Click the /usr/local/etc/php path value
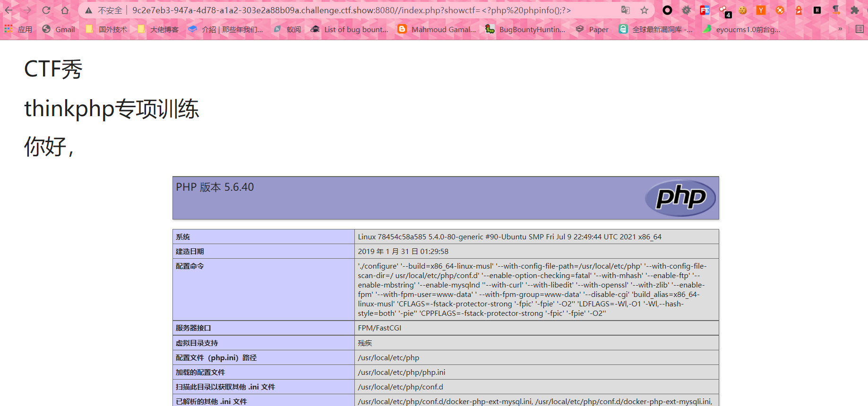868x406 pixels. coord(388,358)
